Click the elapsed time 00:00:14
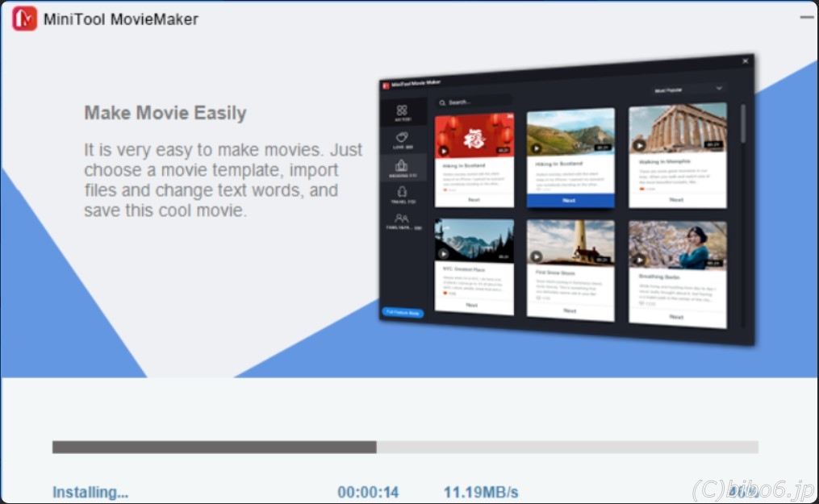Image resolution: width=819 pixels, height=504 pixels. point(368,492)
